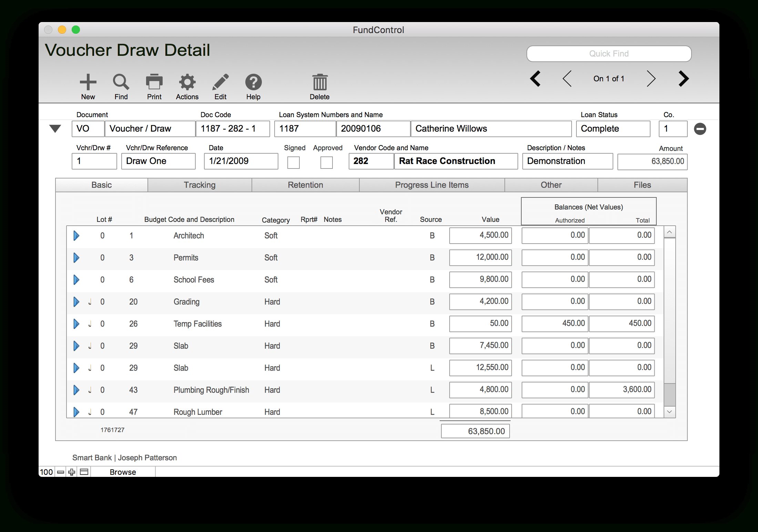Viewport: 758px width, 532px height.
Task: Expand the Temp Facilities row arrow
Action: 76,324
